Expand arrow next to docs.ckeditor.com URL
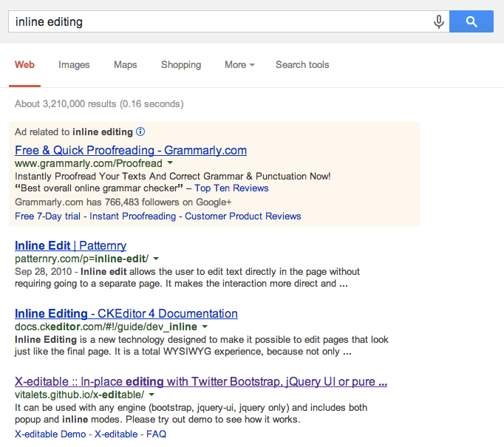 (205, 327)
